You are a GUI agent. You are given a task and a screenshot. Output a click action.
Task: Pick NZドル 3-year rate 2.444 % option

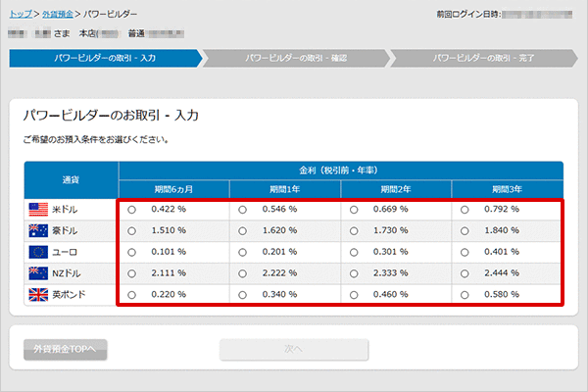[465, 273]
